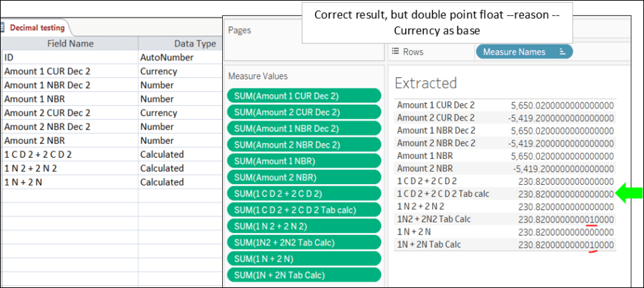Select SUM(Amount 1 NBR) pill
The width and height of the screenshot is (644, 288).
pyautogui.click(x=304, y=161)
